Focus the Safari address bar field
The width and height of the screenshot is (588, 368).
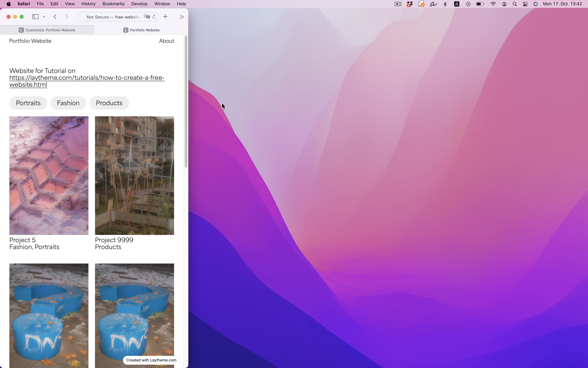point(118,17)
